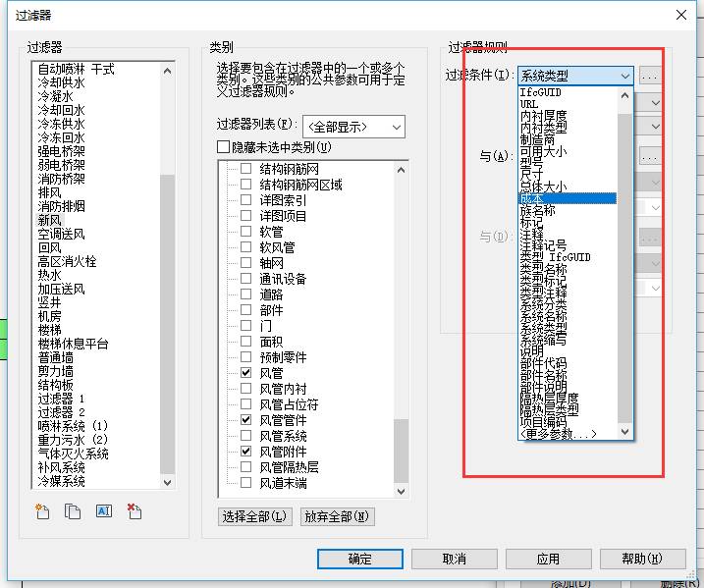Click the Delete filter icon
704x588 pixels.
click(x=135, y=511)
